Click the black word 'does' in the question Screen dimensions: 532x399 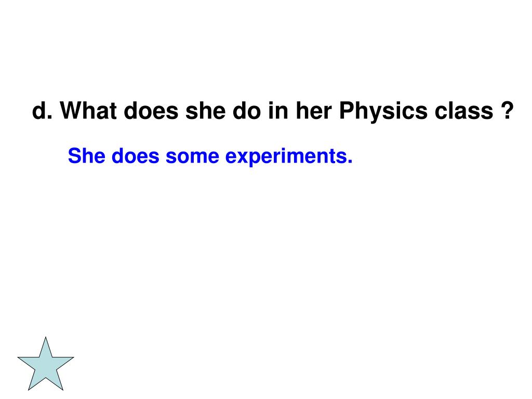tap(151, 111)
